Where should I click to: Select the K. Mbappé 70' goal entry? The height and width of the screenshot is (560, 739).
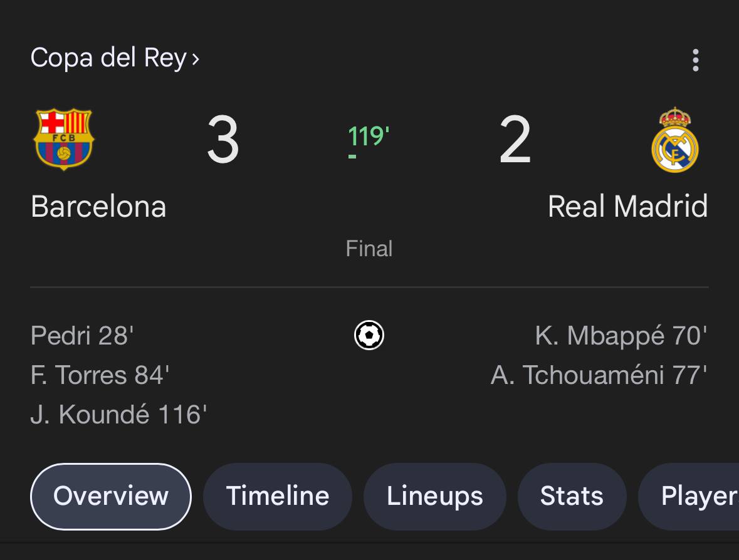click(x=621, y=336)
